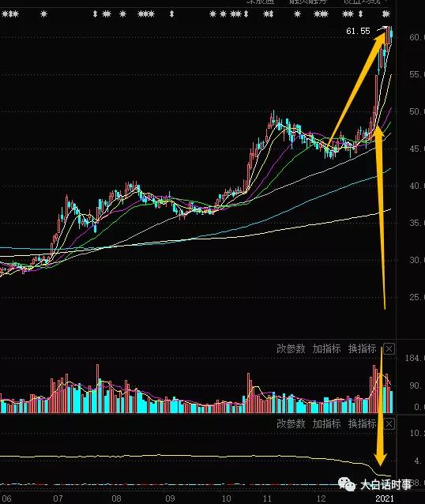Click 换指标 on the volume panel
This screenshot has width=425, height=504.
coord(362,348)
